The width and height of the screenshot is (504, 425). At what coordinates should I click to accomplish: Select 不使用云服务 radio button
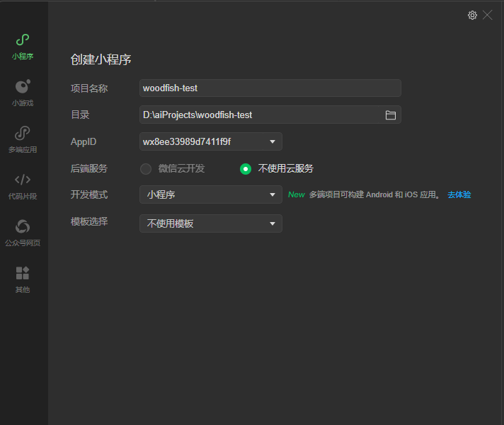246,169
